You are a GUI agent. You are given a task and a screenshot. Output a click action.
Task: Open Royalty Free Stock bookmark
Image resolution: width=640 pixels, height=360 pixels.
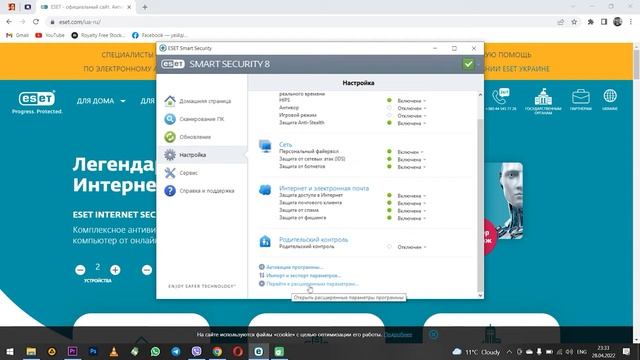98,35
